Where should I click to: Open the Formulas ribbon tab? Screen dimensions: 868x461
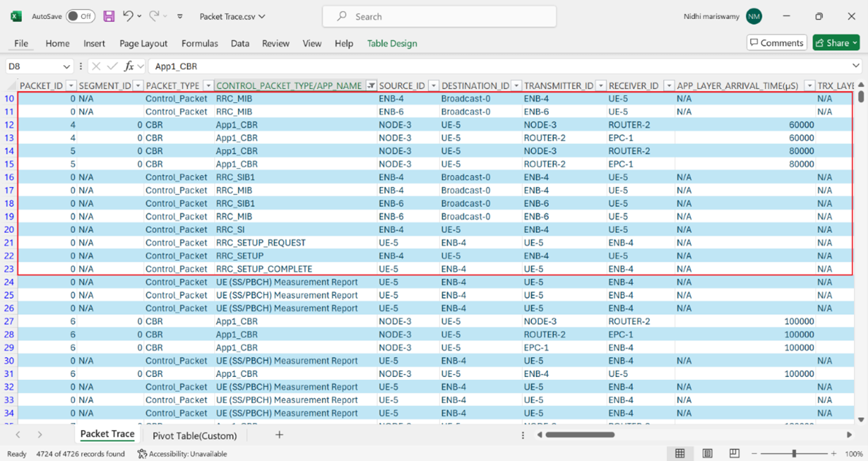click(x=199, y=43)
